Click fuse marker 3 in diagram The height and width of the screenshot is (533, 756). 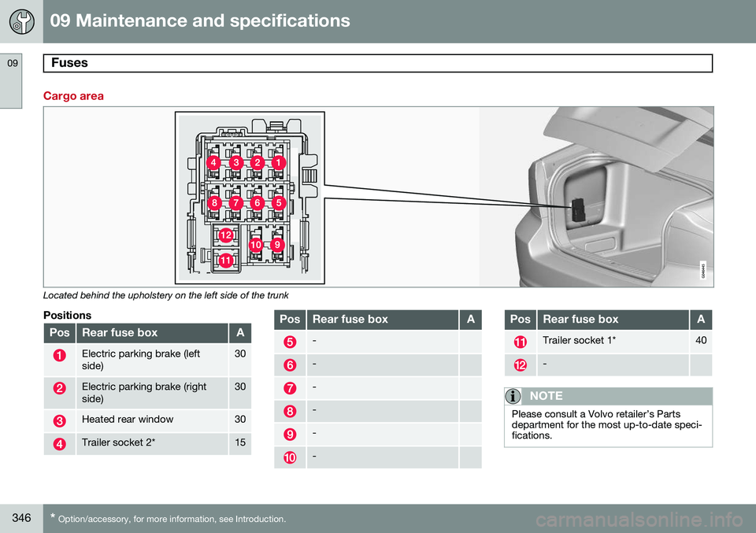click(x=236, y=163)
